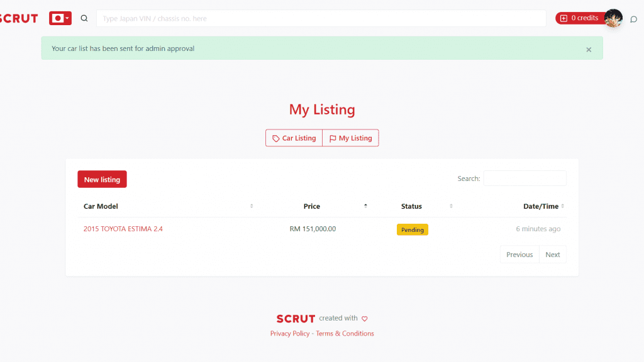Sort table by Price column arrow
Screen dimensions: 644x362
[365, 206]
